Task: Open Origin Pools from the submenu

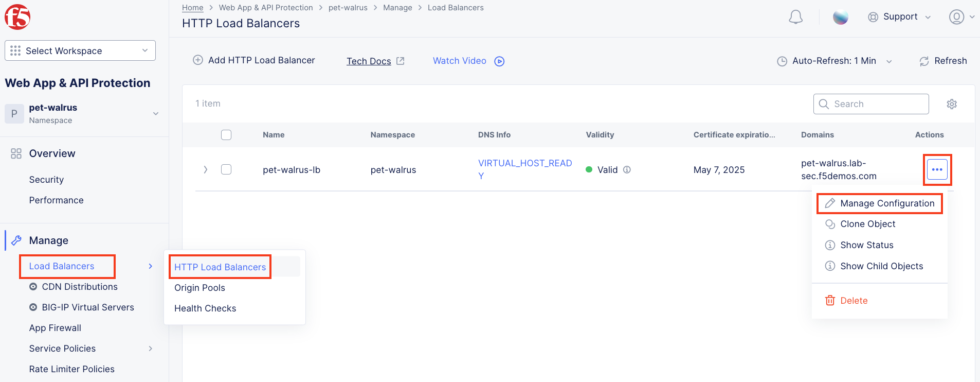Action: pos(199,288)
